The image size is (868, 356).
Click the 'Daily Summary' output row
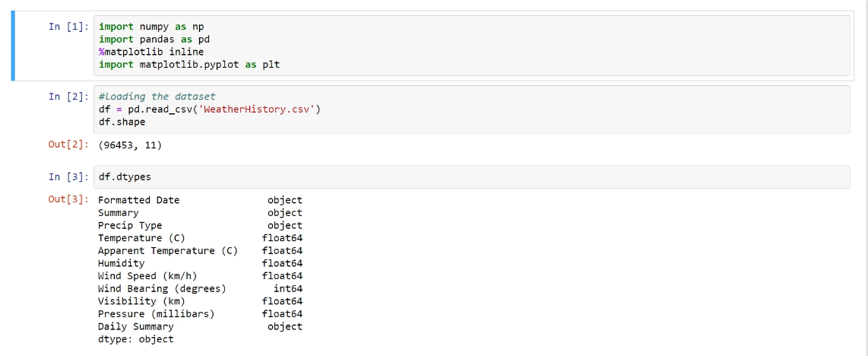[136, 327]
